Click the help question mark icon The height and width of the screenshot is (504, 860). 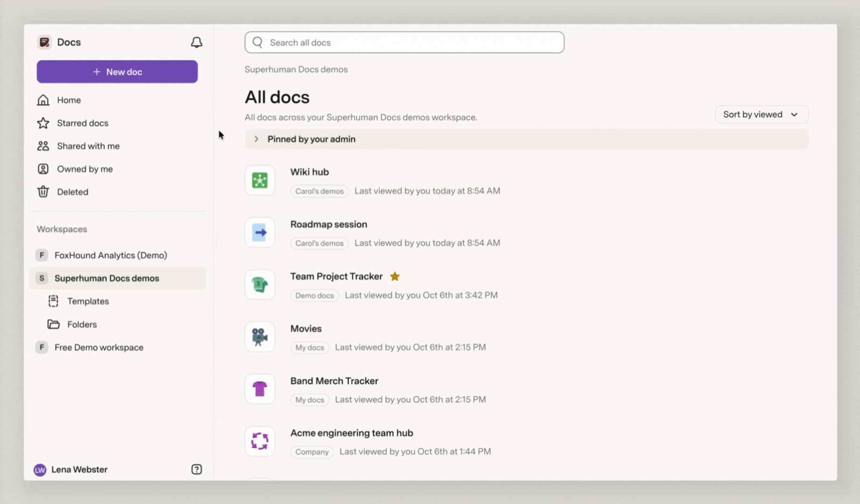197,469
